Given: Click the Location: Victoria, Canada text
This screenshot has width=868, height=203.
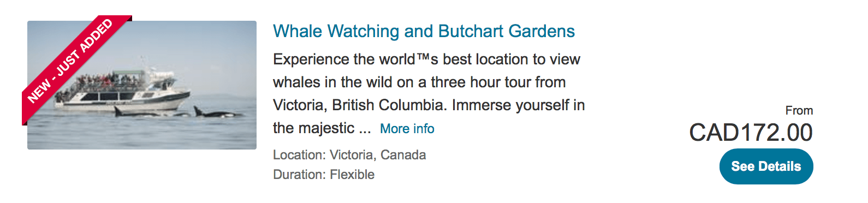Looking at the screenshot, I should point(349,155).
